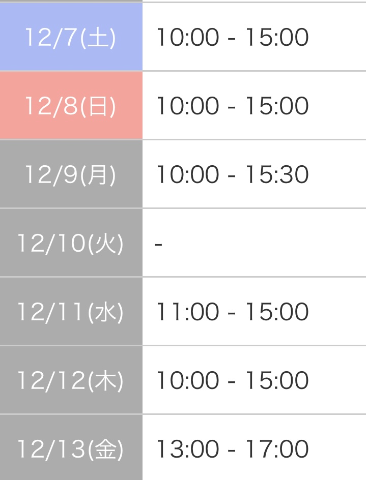Click the Thursday 10:00 - 15:00 time slot
The image size is (366, 480).
[x=232, y=380]
